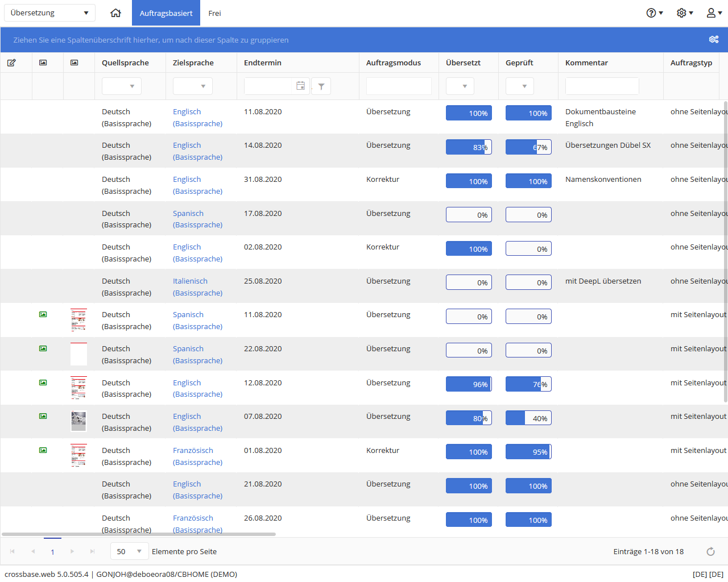Open the settings gear menu

tap(685, 13)
